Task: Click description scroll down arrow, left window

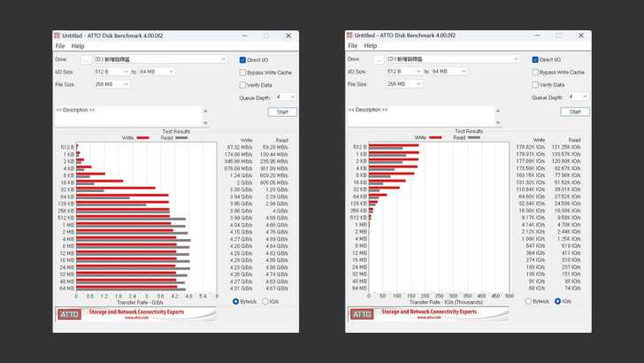Action: (x=205, y=123)
